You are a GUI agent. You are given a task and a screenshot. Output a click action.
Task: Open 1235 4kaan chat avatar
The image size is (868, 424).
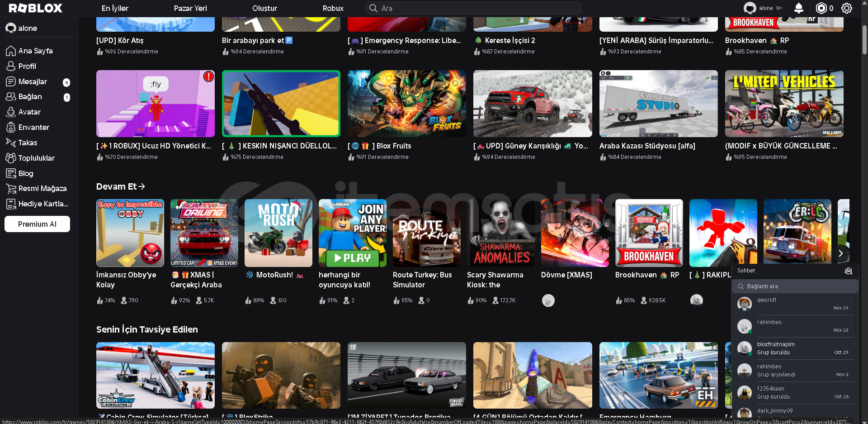(745, 393)
